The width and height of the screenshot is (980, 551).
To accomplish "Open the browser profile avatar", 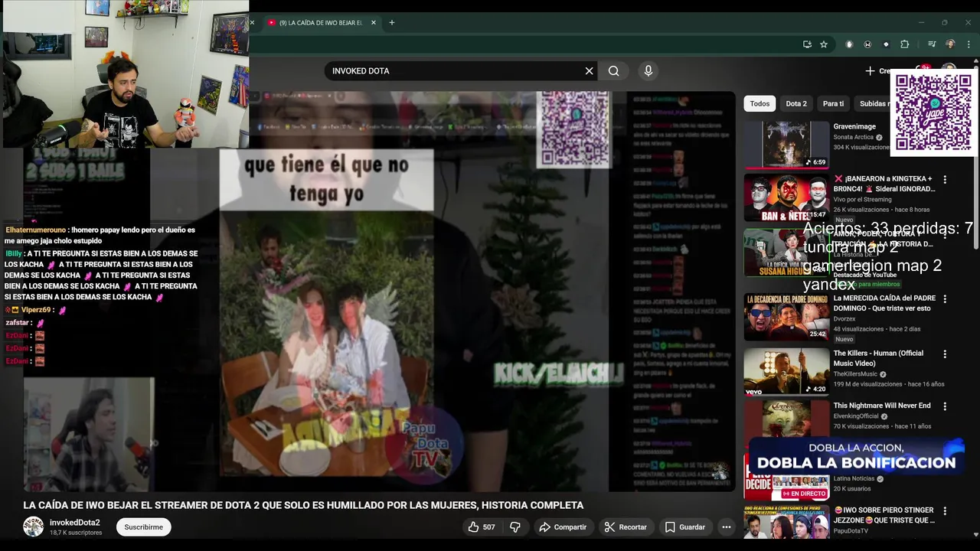I will click(950, 44).
